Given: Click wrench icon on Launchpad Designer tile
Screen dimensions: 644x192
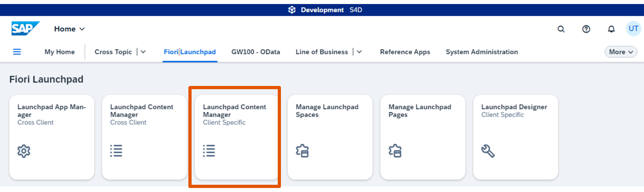Looking at the screenshot, I should (x=488, y=151).
